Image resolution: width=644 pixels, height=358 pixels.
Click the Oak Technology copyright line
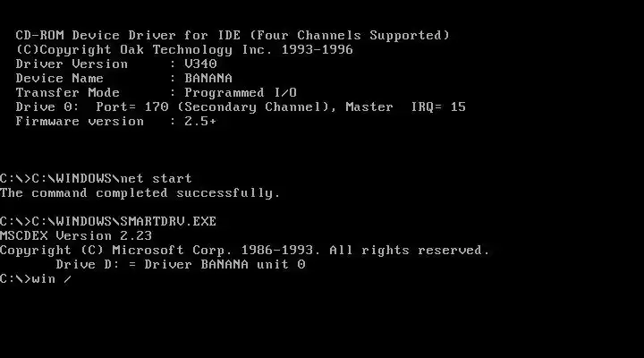click(x=184, y=50)
